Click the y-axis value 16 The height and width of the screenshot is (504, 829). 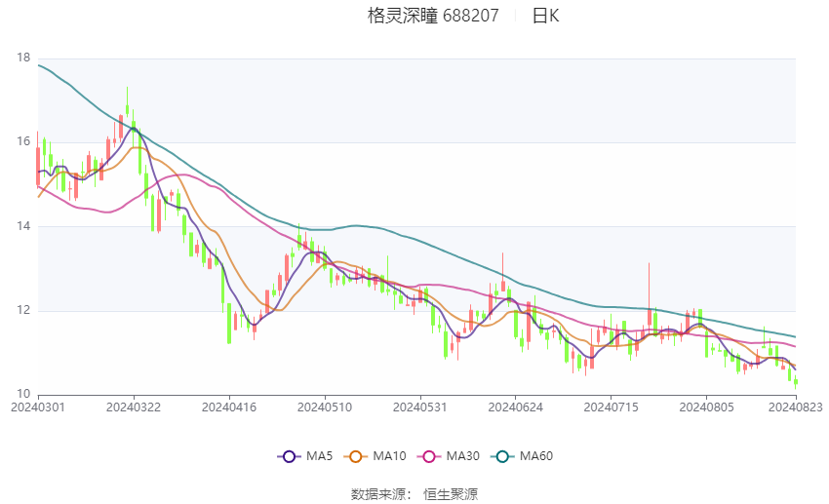click(23, 141)
